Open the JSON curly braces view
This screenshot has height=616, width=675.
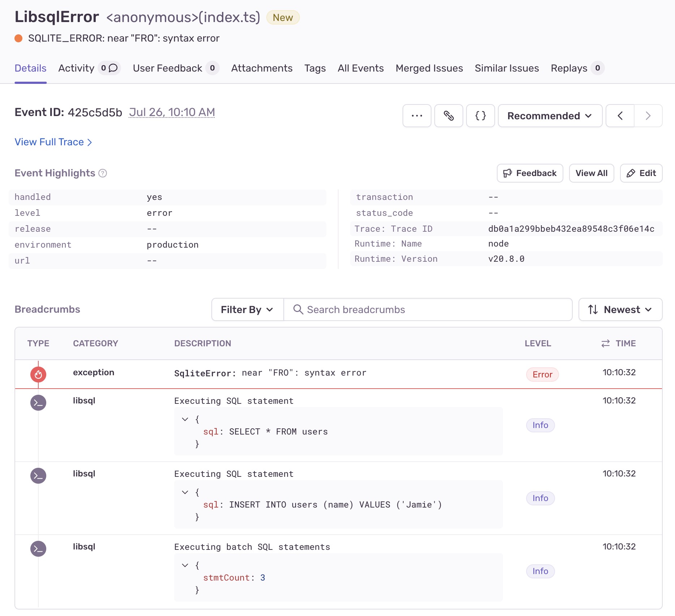point(480,116)
